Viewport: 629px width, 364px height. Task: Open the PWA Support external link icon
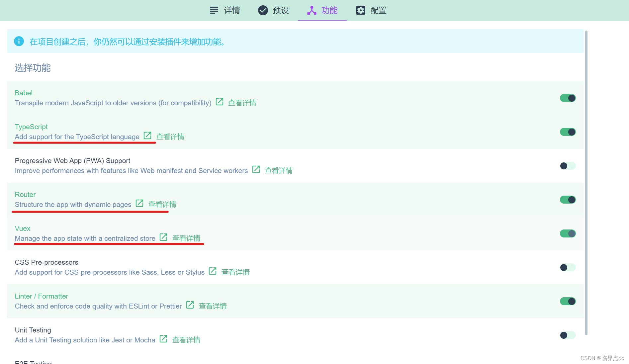(256, 169)
